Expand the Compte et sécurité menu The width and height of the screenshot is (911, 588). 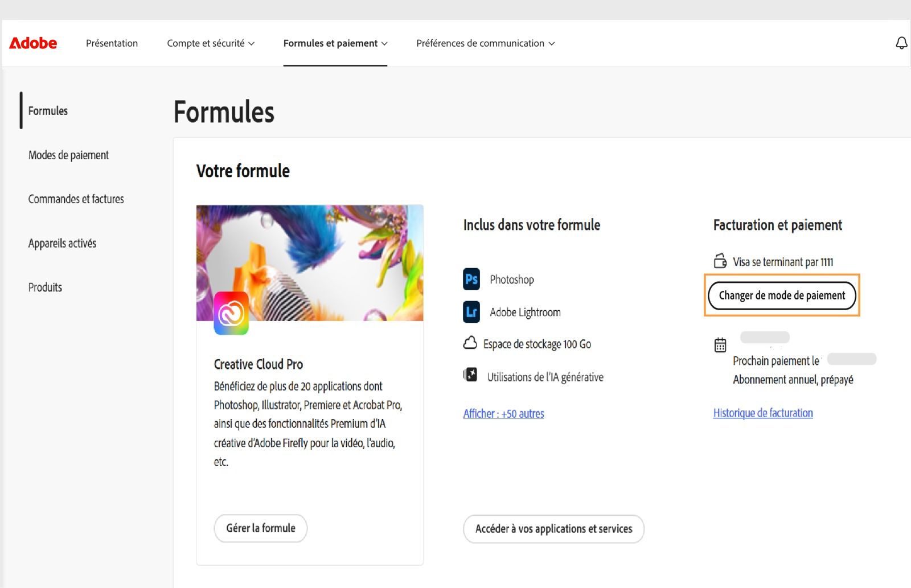211,43
